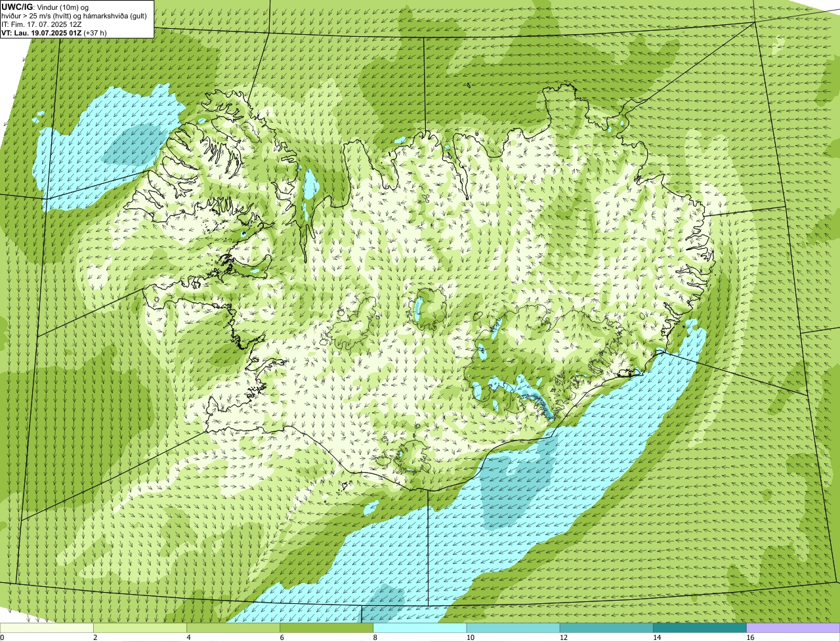Click the 6–8 m/s darker green legend swatch
840x642 pixels.
click(327, 628)
